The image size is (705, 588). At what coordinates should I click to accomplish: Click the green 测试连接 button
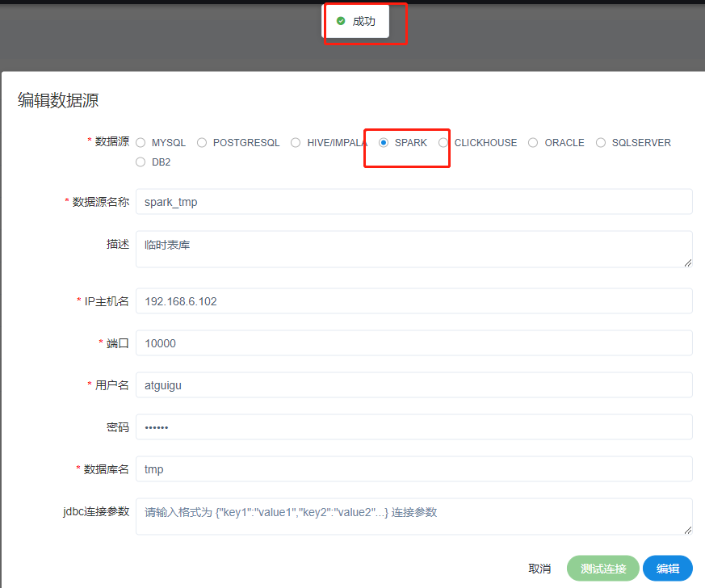[603, 569]
